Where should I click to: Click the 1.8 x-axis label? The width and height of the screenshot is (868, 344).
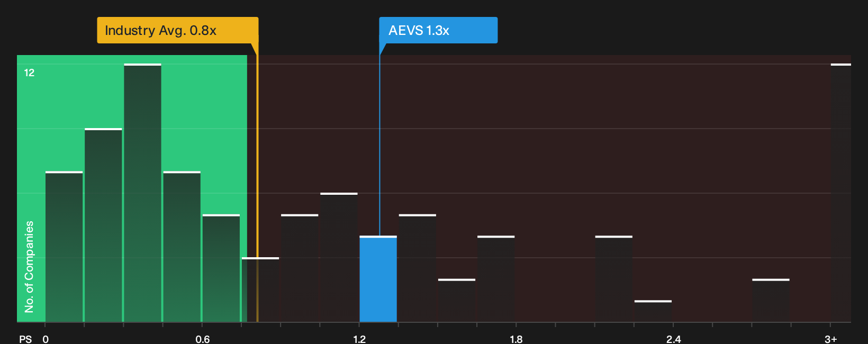(516, 339)
